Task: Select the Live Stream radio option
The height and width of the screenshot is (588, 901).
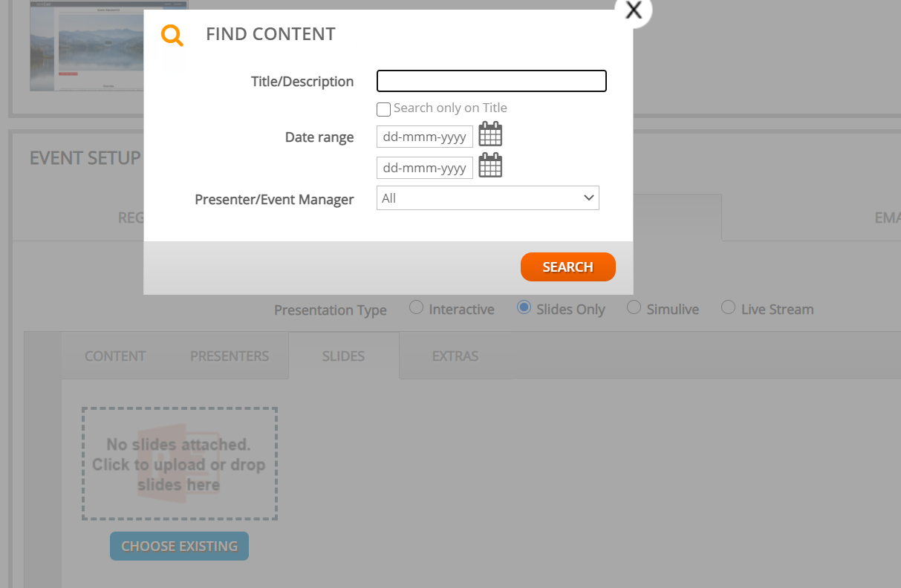Action: coord(729,307)
